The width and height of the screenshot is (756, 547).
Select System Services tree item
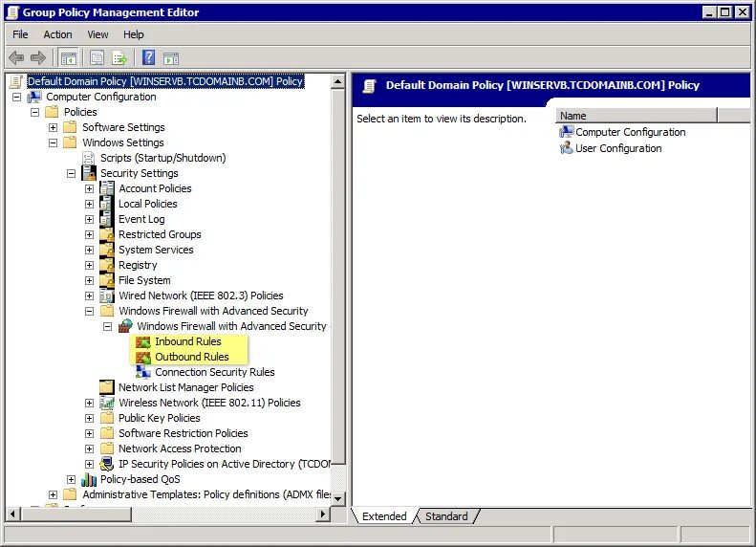coord(156,250)
